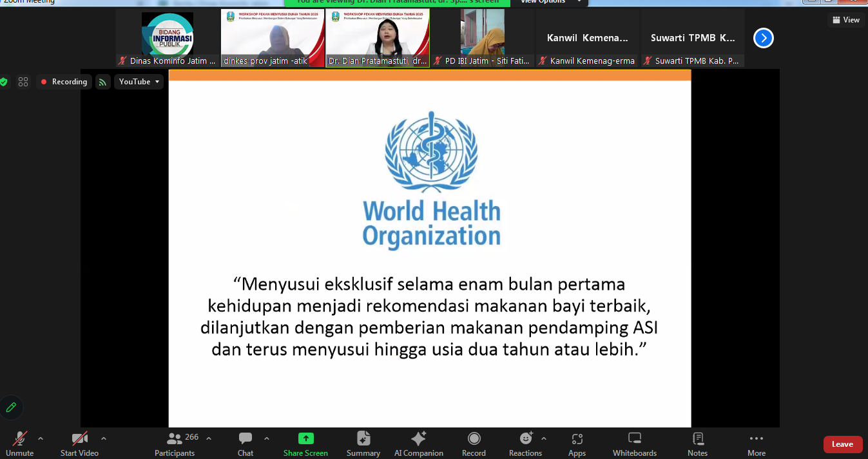Open the Whiteboards feature
868x459 pixels.
pyautogui.click(x=633, y=444)
